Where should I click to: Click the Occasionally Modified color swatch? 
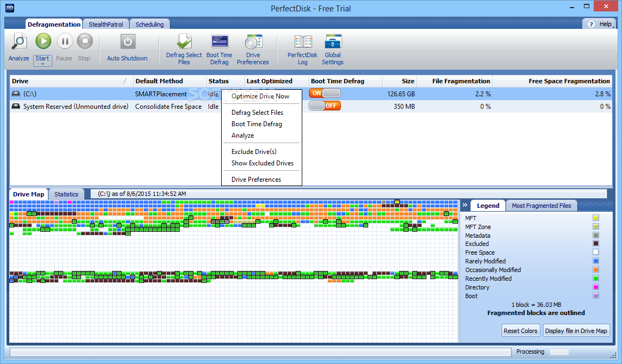(596, 270)
